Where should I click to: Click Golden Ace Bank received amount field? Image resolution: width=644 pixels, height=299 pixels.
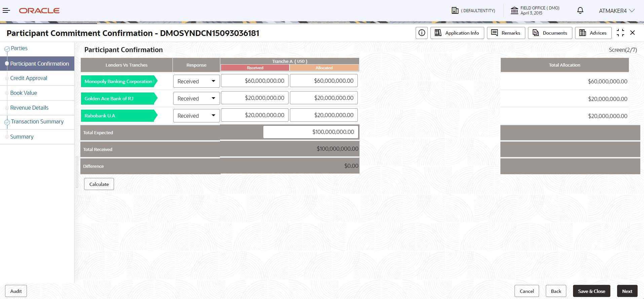(255, 98)
